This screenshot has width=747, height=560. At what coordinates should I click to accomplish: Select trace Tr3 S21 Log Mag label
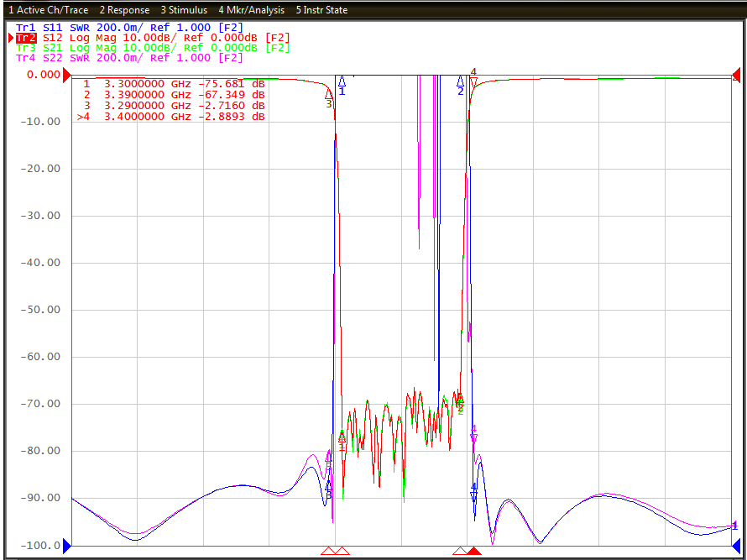coord(153,48)
